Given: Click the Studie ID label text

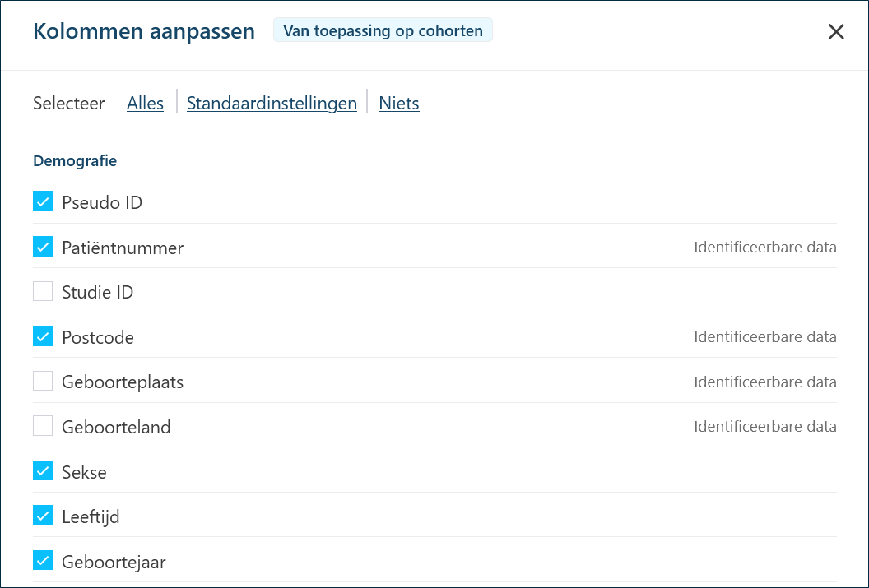Looking at the screenshot, I should [x=97, y=293].
